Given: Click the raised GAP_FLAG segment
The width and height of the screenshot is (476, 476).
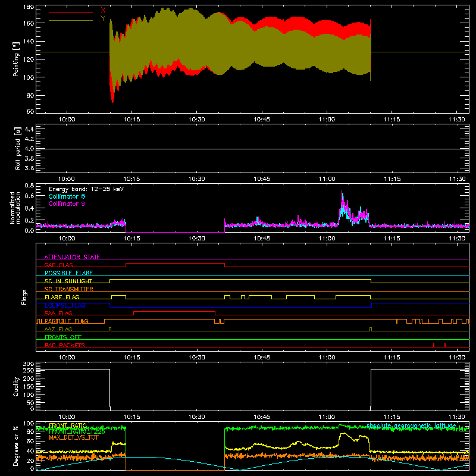Looking at the screenshot, I should tap(175, 264).
